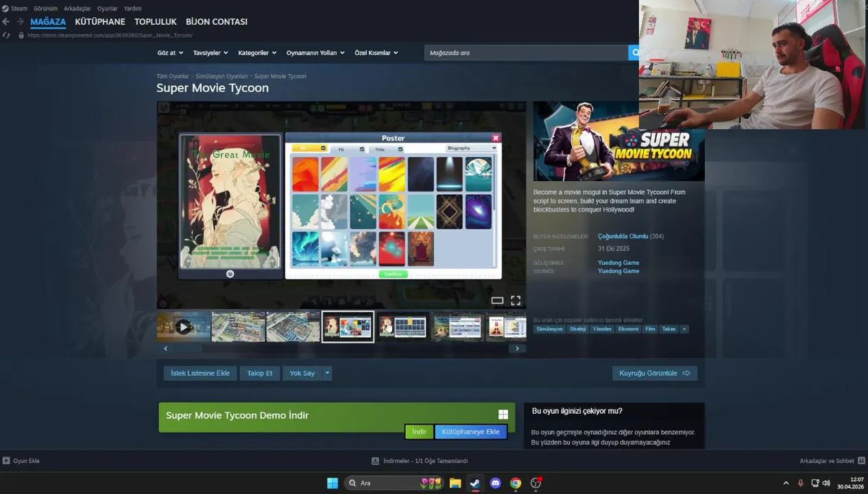Viewport: 868px width, 494px height.
Task: Open Çoğunlukla Olumlu reviews link
Action: click(x=623, y=236)
